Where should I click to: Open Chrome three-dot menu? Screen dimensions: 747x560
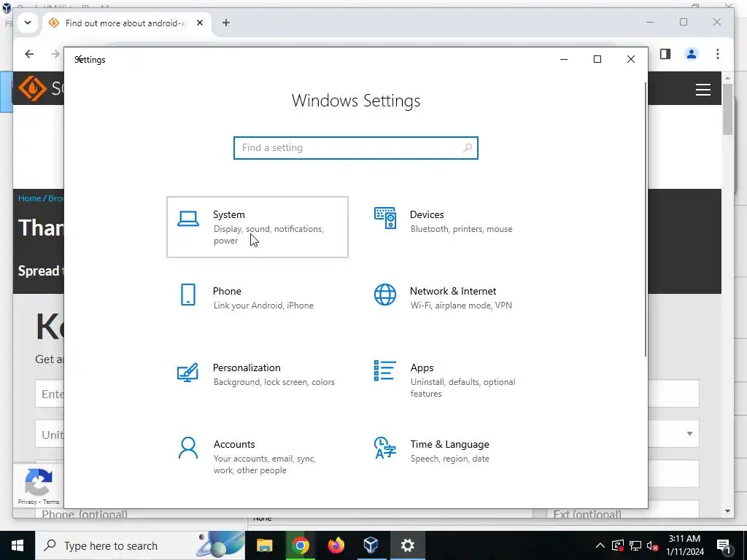click(x=718, y=54)
